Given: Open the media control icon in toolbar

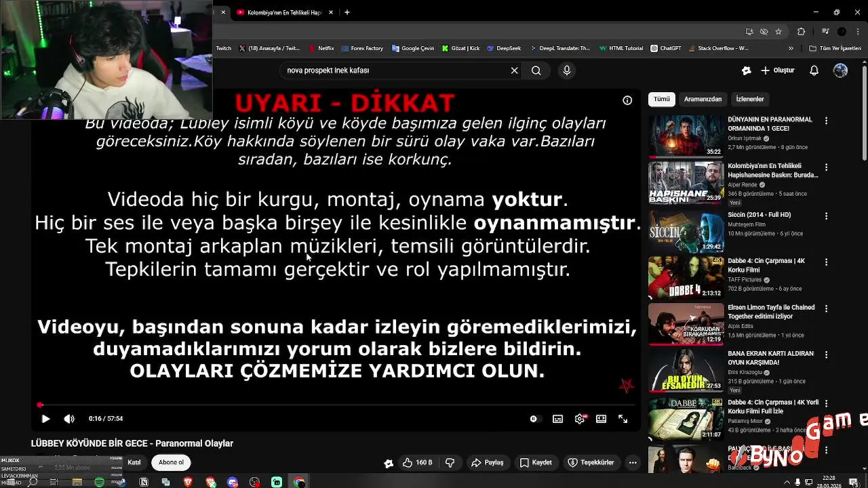Looking at the screenshot, I should coord(825,31).
